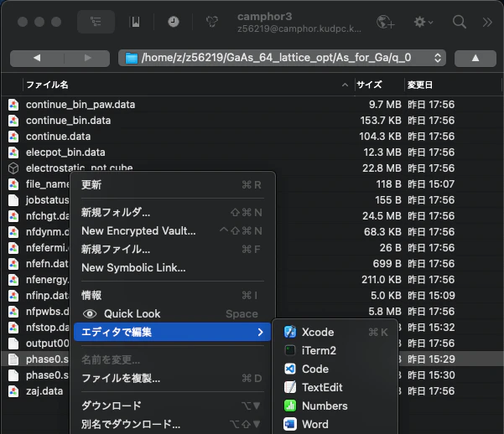Expand エディタで編集 submenu
The height and width of the screenshot is (434, 504).
172,332
